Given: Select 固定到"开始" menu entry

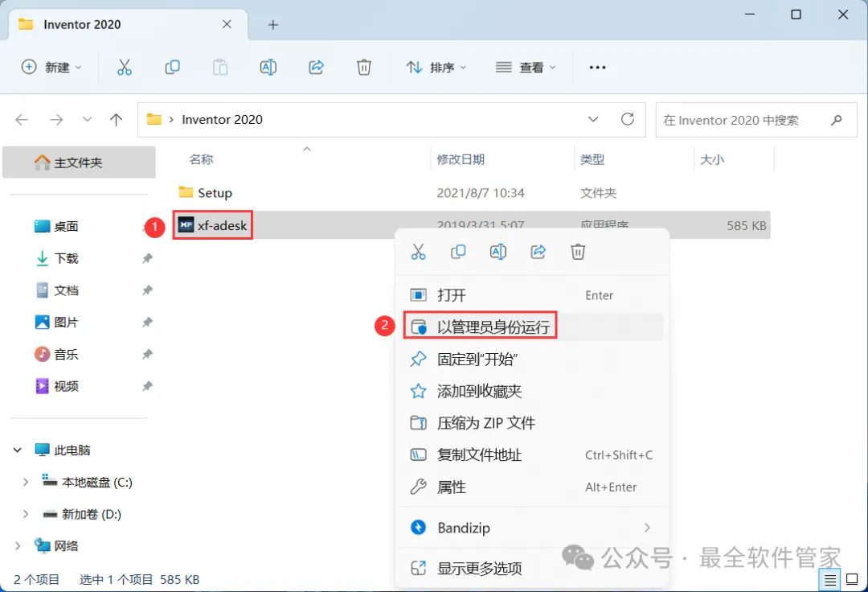Looking at the screenshot, I should click(x=533, y=360).
